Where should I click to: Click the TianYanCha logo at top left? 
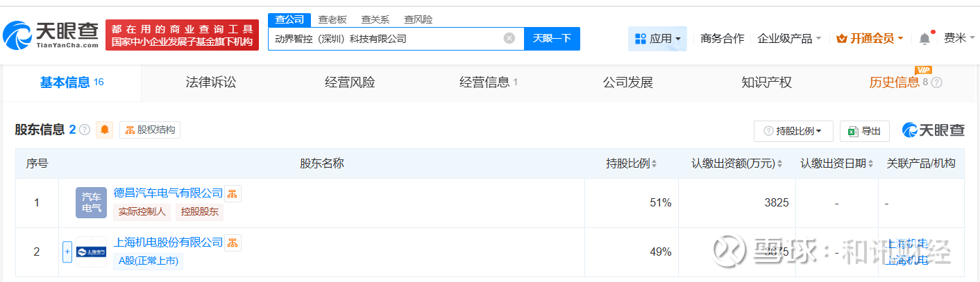(51, 35)
